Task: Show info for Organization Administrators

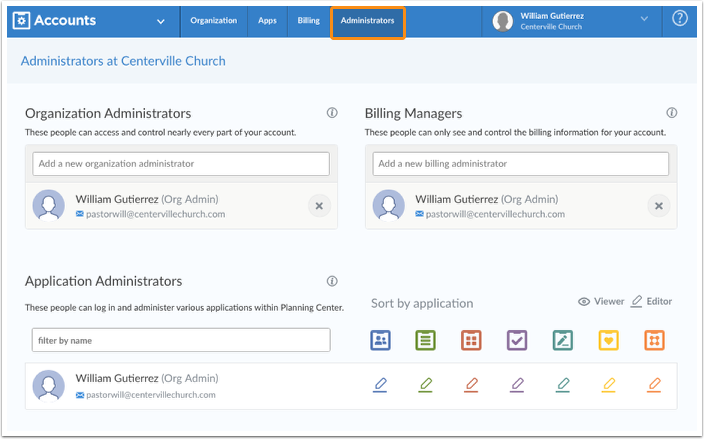Action: [x=332, y=113]
